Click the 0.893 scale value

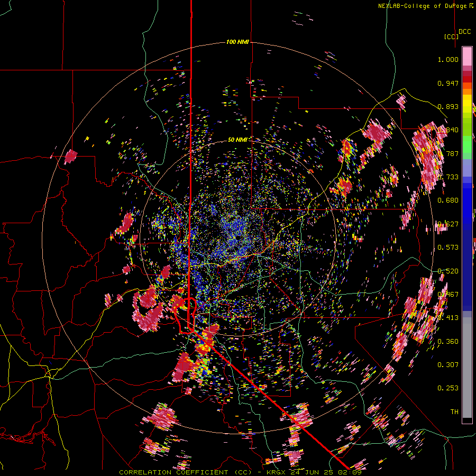tap(448, 106)
